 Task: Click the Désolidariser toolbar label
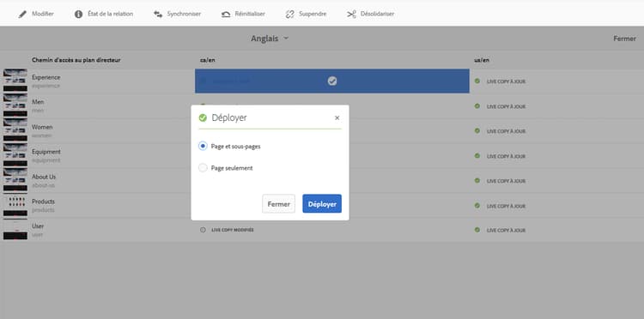click(x=378, y=14)
